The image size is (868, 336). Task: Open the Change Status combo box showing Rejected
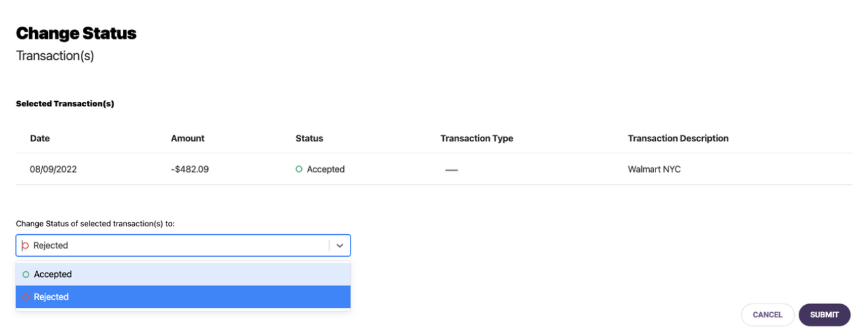tap(183, 245)
